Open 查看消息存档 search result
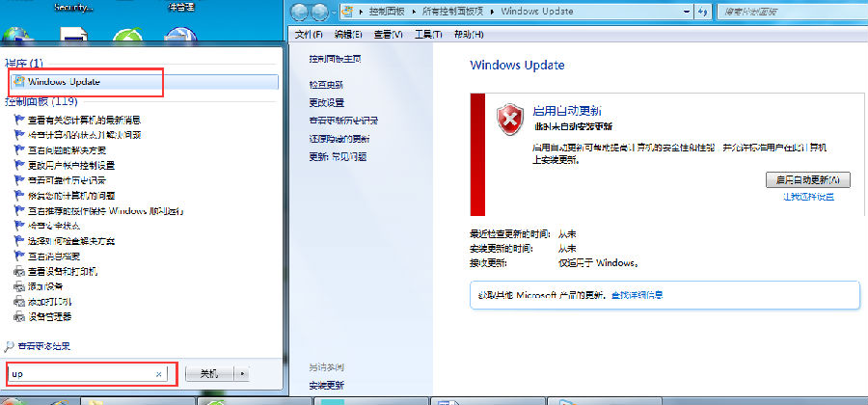The image size is (868, 405). pyautogui.click(x=54, y=256)
